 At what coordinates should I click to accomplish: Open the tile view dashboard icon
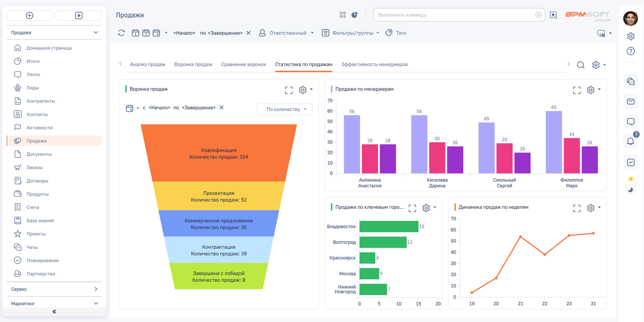343,15
